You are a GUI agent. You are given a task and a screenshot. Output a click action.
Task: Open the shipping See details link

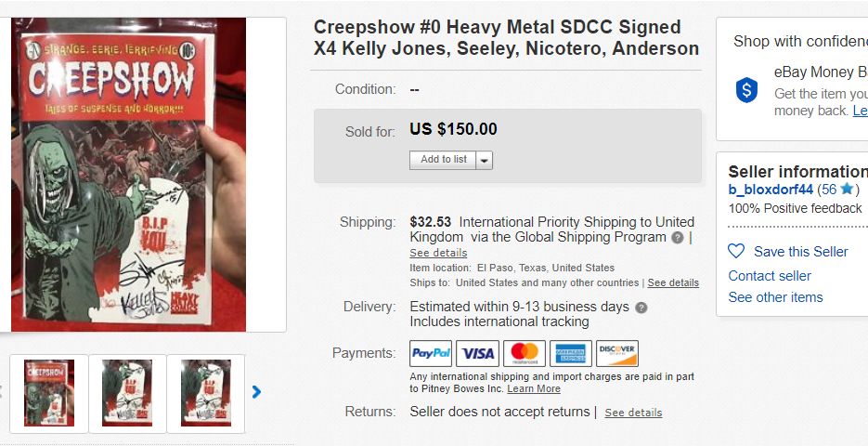click(x=438, y=253)
